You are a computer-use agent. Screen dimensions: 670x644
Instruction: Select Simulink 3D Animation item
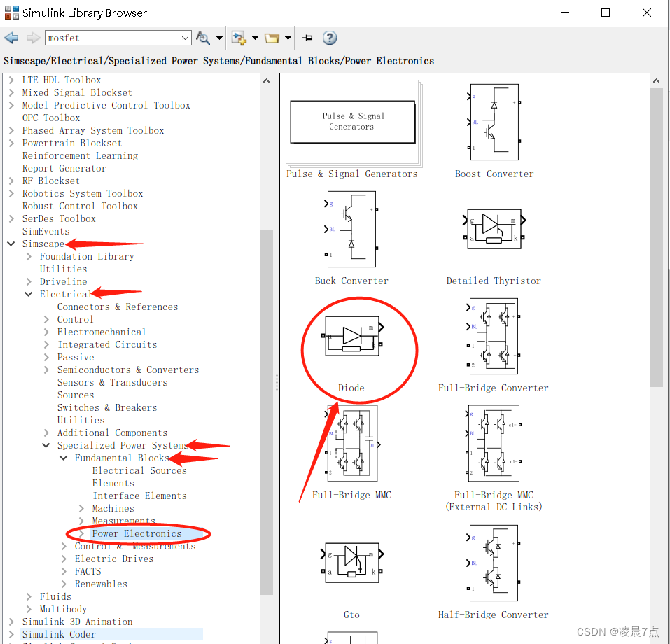pyautogui.click(x=77, y=622)
